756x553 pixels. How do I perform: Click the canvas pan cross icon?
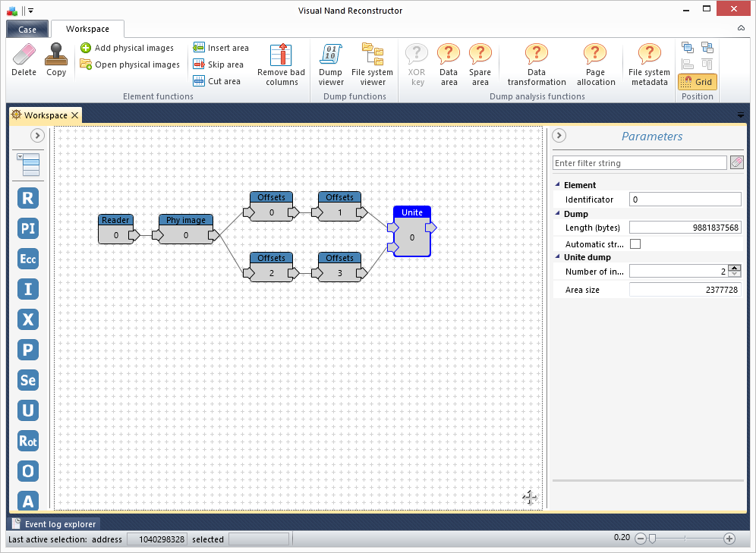click(530, 498)
